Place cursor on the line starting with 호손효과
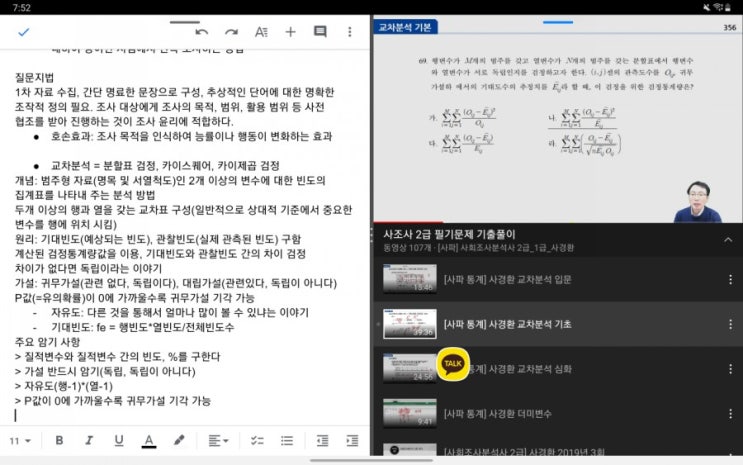Screen dimensions: 743x465 192,137
